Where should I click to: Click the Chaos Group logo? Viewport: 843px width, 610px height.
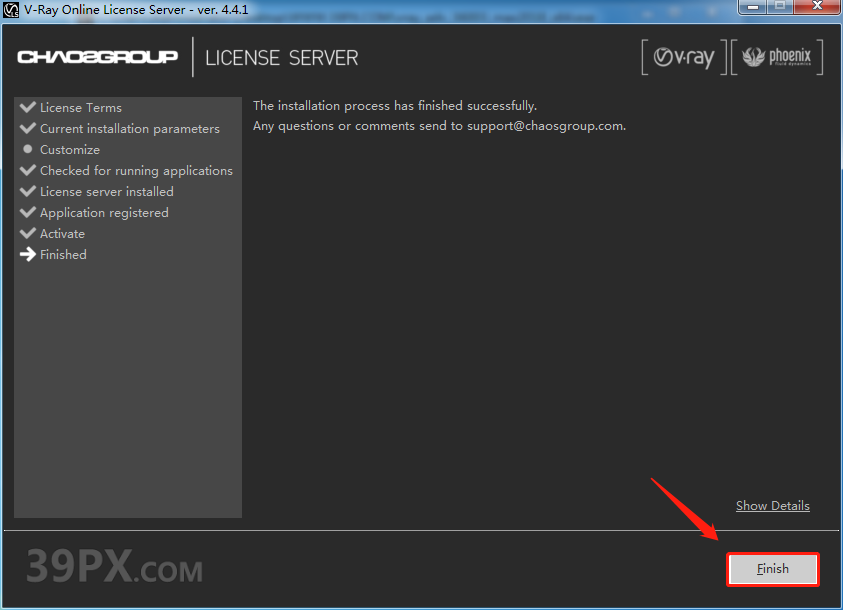pos(97,57)
